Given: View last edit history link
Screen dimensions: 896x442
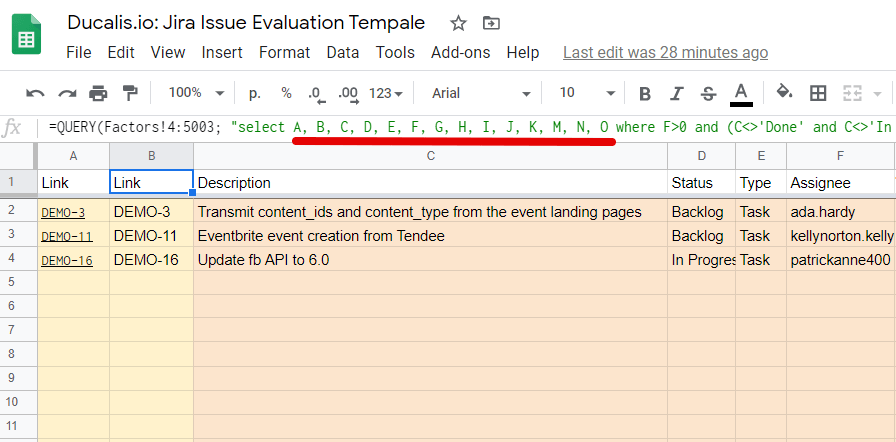Looking at the screenshot, I should click(665, 53).
